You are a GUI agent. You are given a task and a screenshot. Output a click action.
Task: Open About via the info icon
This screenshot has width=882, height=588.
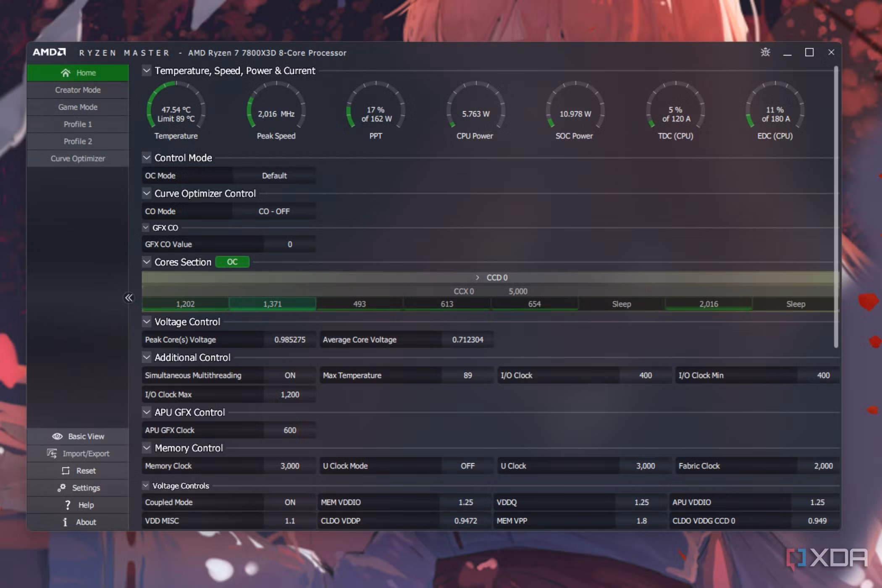[65, 522]
